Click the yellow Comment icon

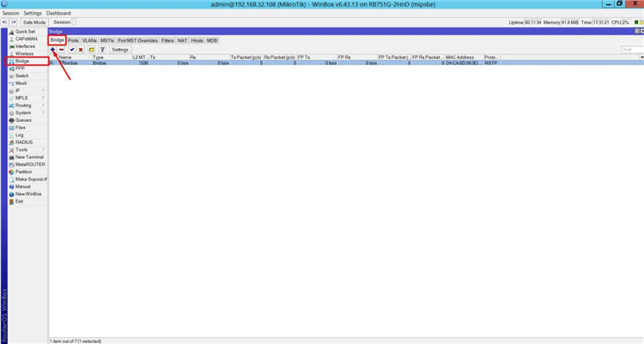[x=92, y=50]
